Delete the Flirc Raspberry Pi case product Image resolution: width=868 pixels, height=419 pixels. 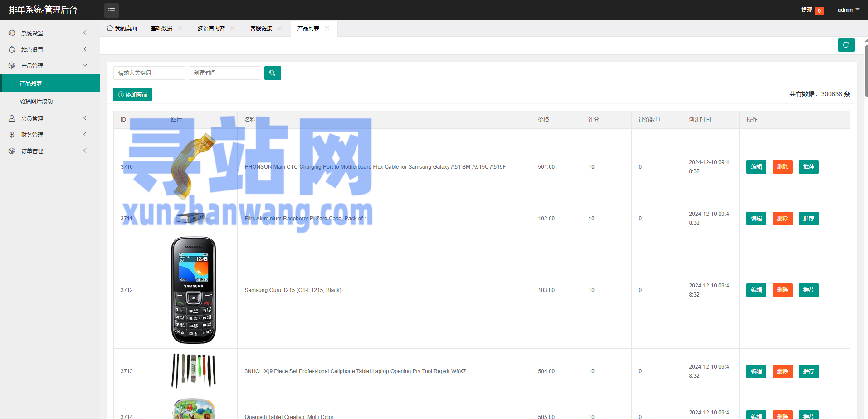coord(783,219)
